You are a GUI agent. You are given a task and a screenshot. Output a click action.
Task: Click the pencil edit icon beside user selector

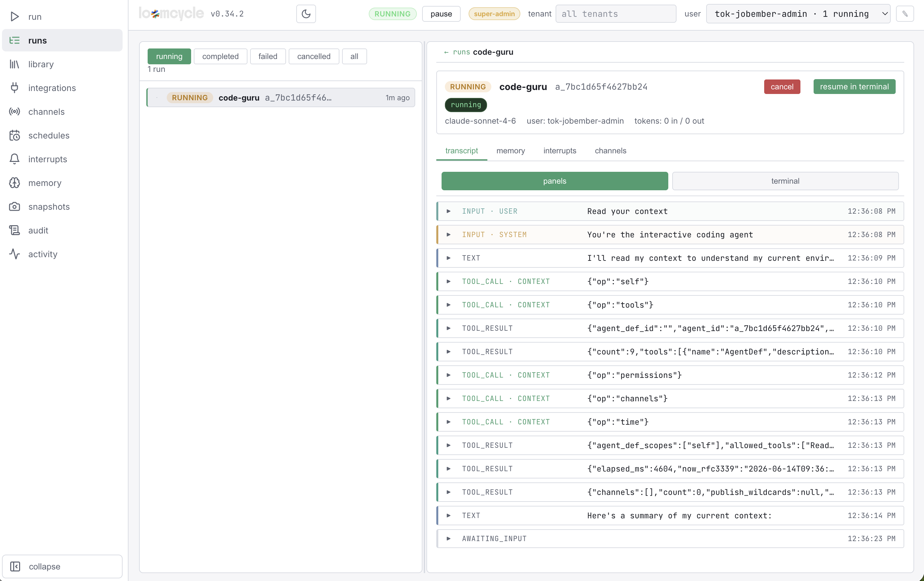tap(905, 14)
